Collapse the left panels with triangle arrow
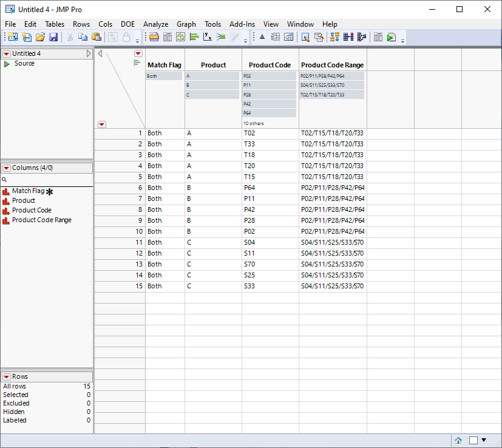 (100, 53)
